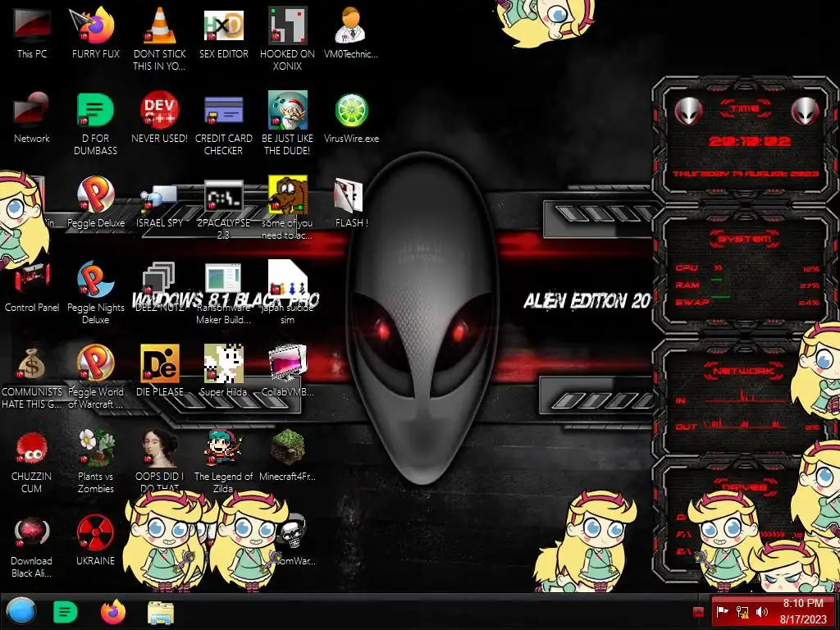Select BE JUST LIKE THE DUDE icon
Viewport: 840px width, 630px height.
click(x=287, y=110)
